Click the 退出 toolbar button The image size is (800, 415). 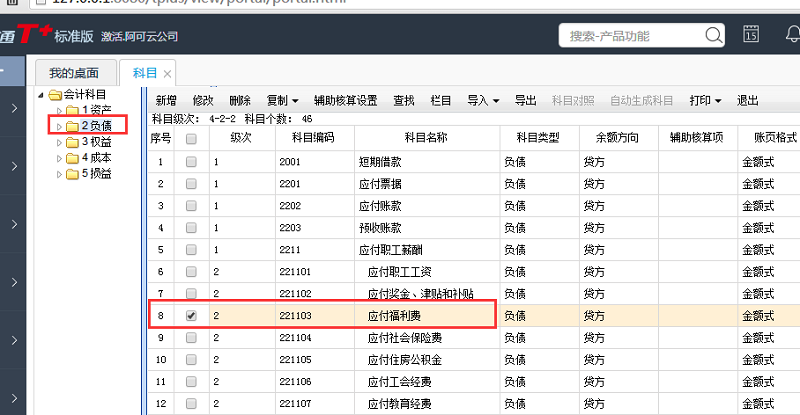(x=747, y=101)
